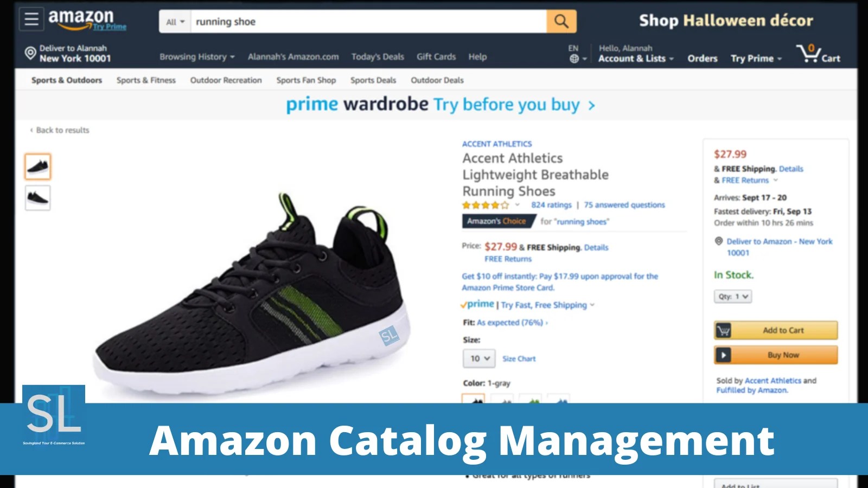
Task: Click the Add to Cart button
Action: tap(776, 330)
